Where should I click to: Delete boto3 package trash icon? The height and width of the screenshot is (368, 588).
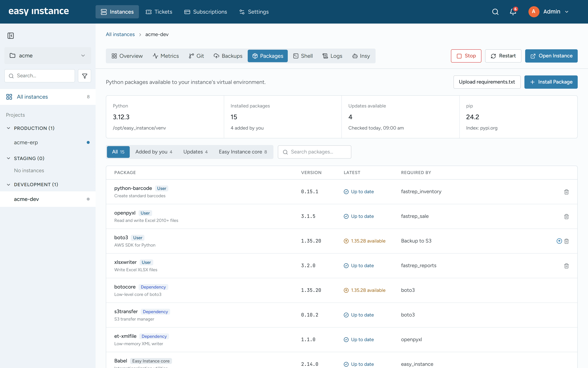tap(566, 241)
